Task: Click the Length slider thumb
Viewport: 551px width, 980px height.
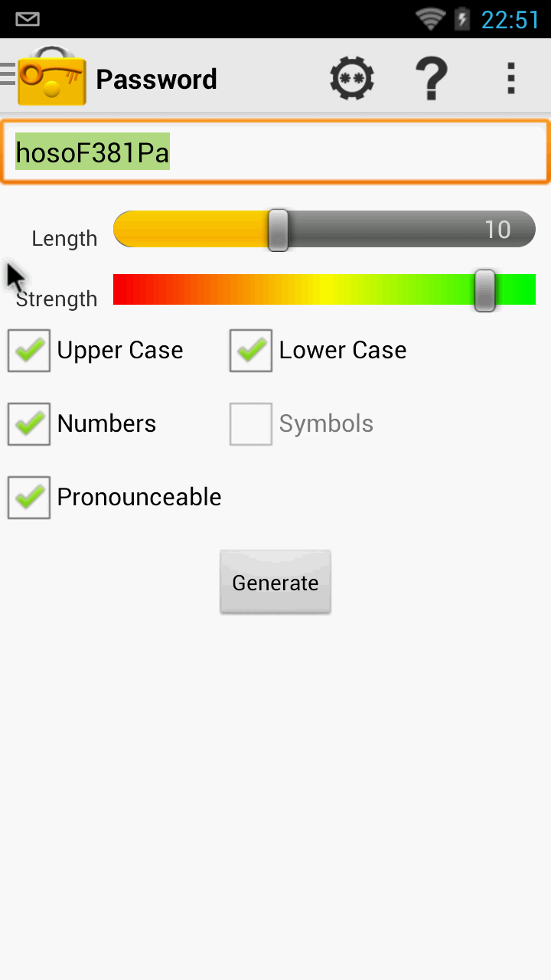Action: pyautogui.click(x=277, y=229)
